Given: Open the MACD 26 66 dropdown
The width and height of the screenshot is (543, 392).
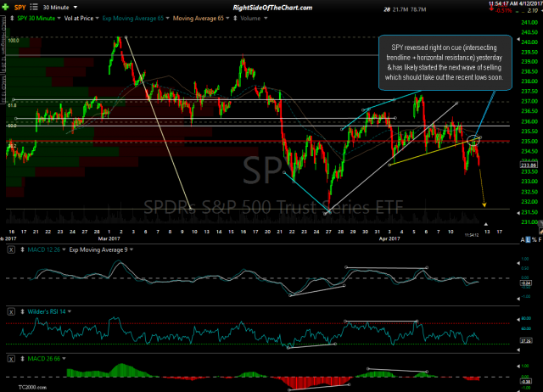Looking at the screenshot, I should [x=64, y=359].
